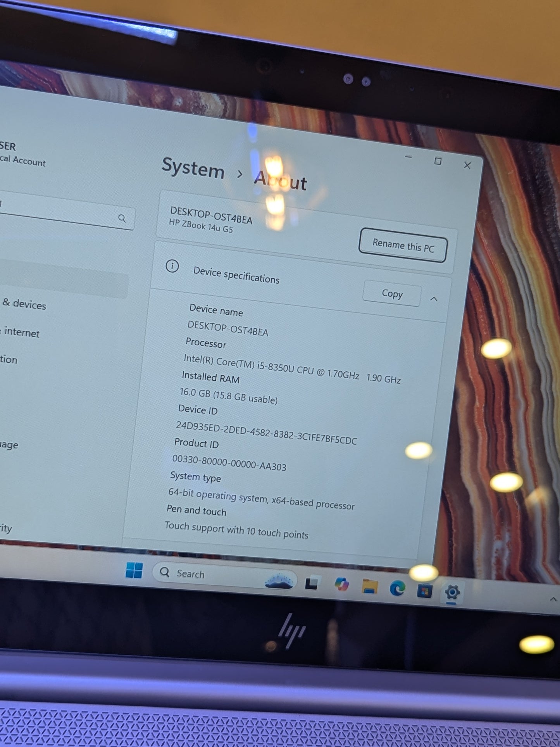This screenshot has width=560, height=747.
Task: Open the Task View icon on taskbar
Action: pos(312,583)
